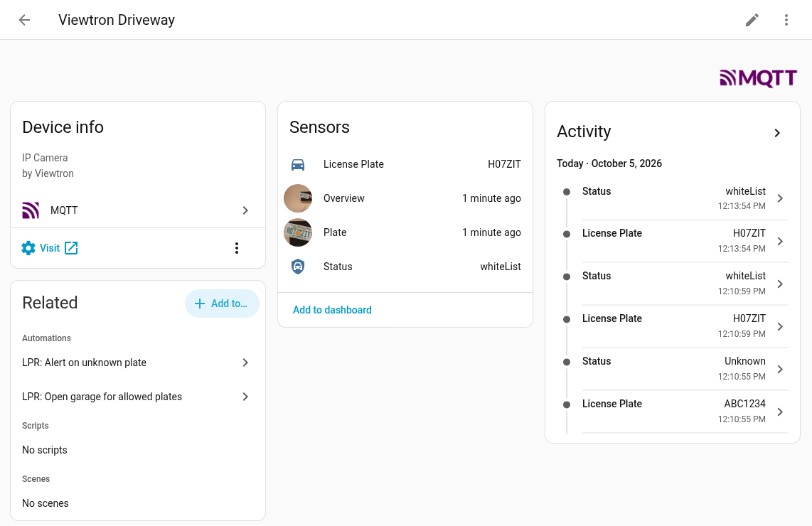Click the by Viewtron manufacturer text

point(48,173)
